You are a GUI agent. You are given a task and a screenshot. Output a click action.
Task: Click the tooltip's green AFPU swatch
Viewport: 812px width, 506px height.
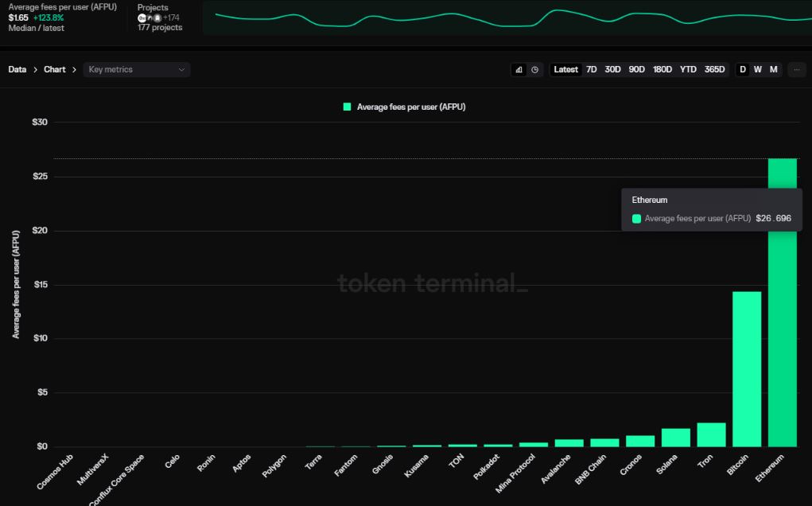click(x=636, y=219)
